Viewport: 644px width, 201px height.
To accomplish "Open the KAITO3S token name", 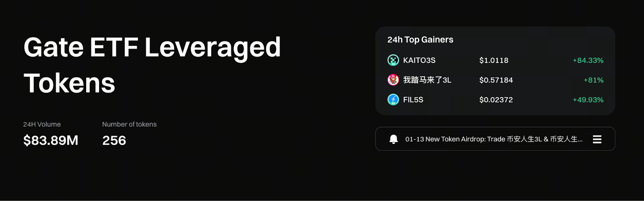I will [419, 60].
